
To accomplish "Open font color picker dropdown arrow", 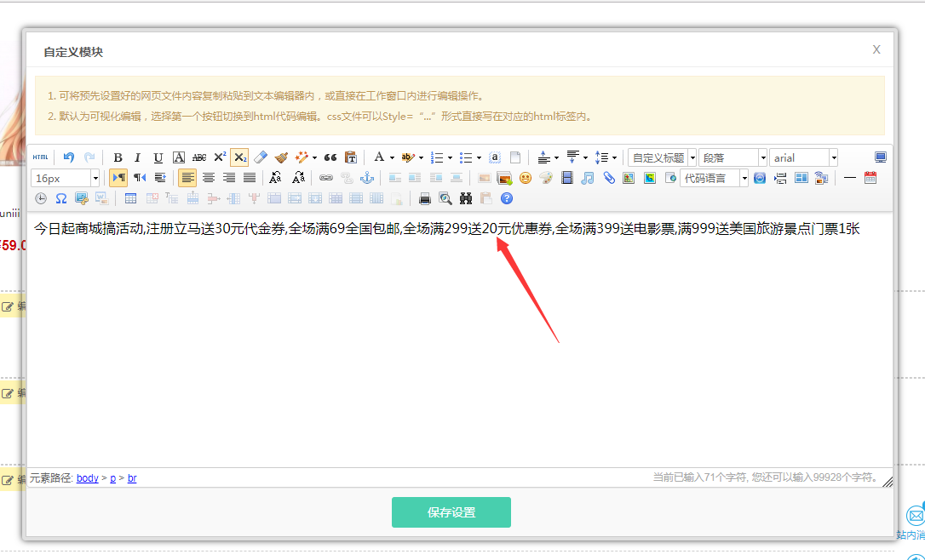I will point(392,157).
